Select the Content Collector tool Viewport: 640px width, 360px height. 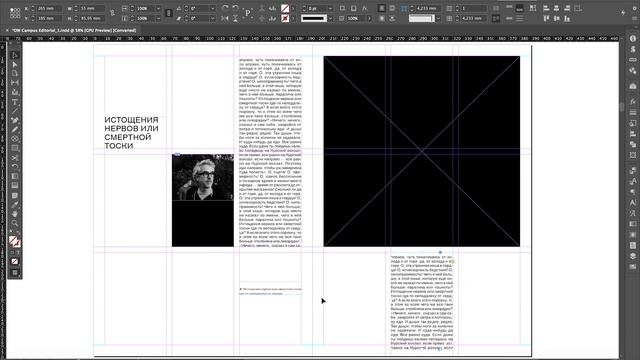(15, 93)
